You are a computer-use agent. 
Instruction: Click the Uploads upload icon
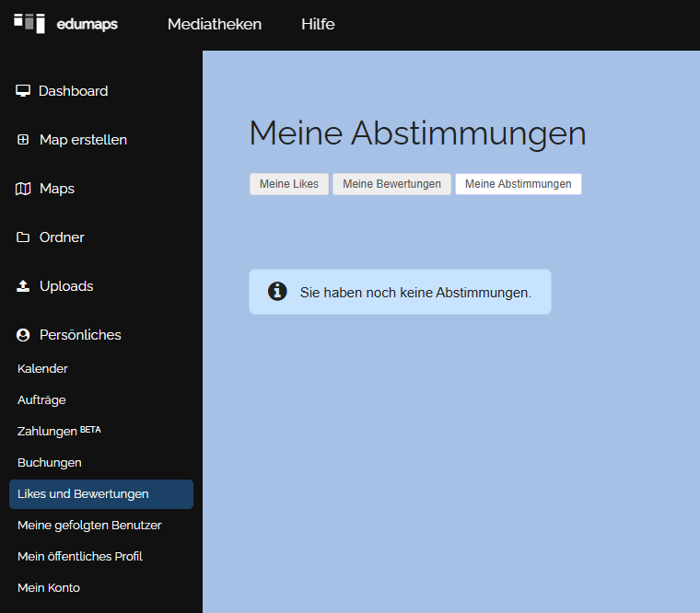point(23,286)
